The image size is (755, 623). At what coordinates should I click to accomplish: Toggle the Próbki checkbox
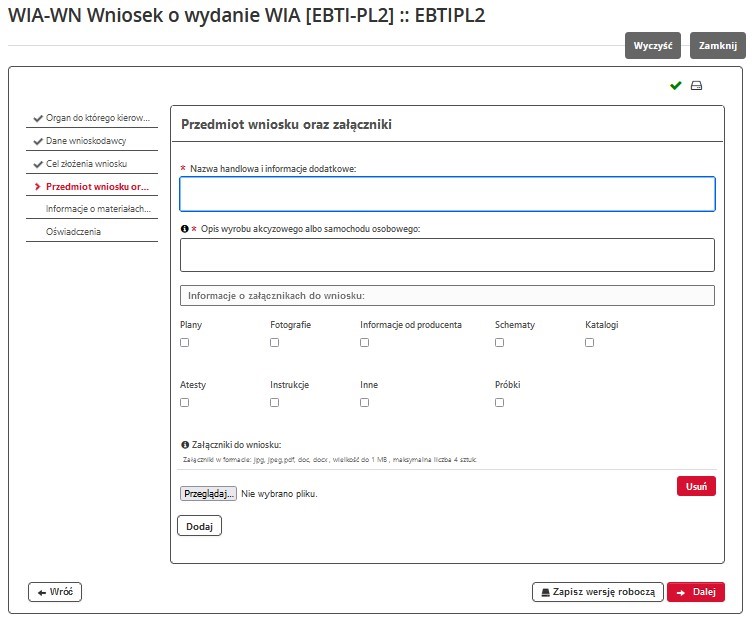(x=499, y=402)
